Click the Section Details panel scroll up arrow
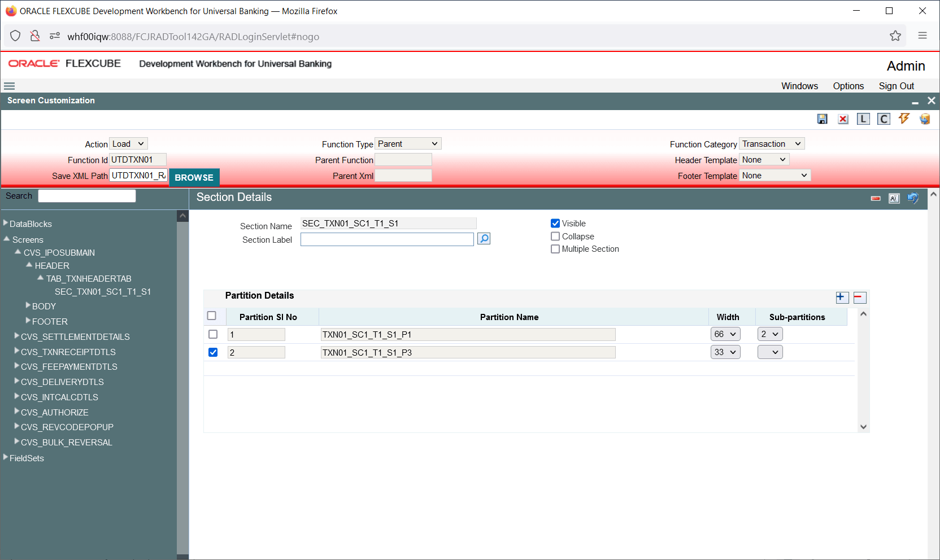The image size is (940, 560). (x=934, y=194)
